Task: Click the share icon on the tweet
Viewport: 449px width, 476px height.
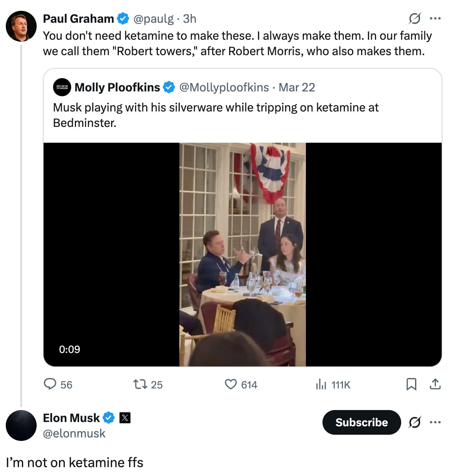Action: pyautogui.click(x=435, y=384)
